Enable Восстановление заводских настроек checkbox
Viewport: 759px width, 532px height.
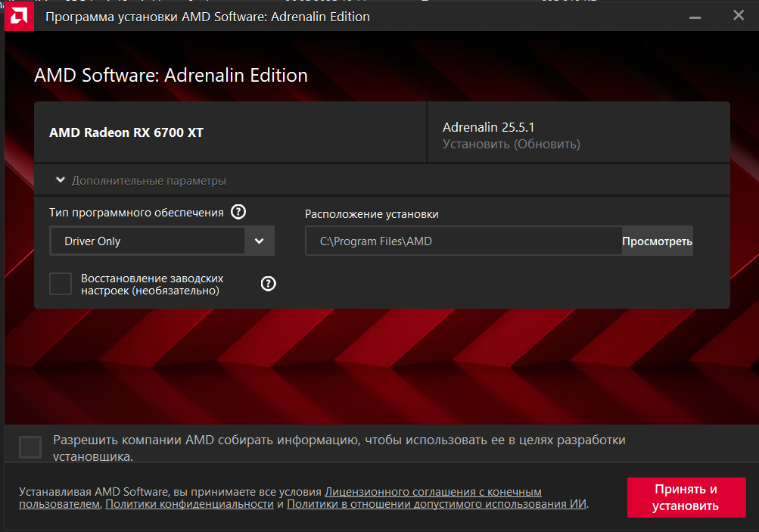tap(61, 284)
